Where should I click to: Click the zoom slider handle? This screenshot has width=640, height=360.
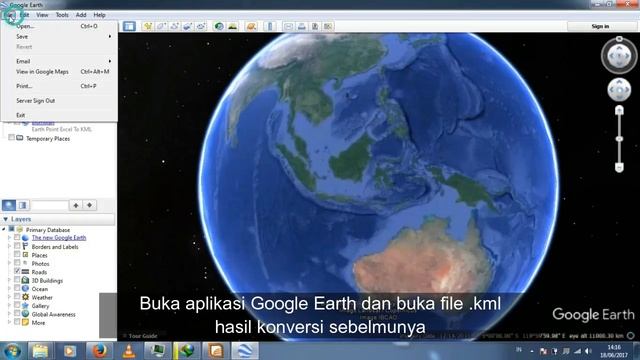click(619, 139)
